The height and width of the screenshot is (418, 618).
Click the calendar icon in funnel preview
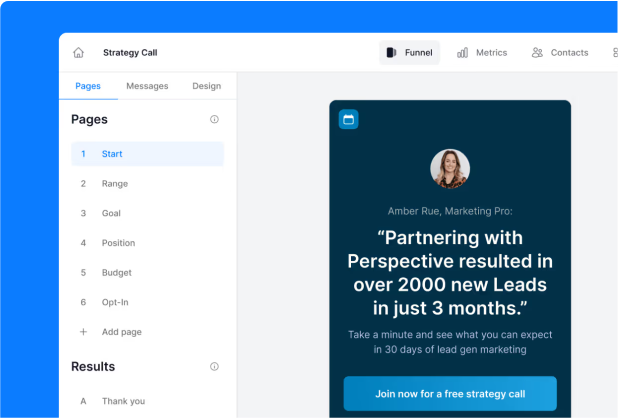(x=348, y=119)
